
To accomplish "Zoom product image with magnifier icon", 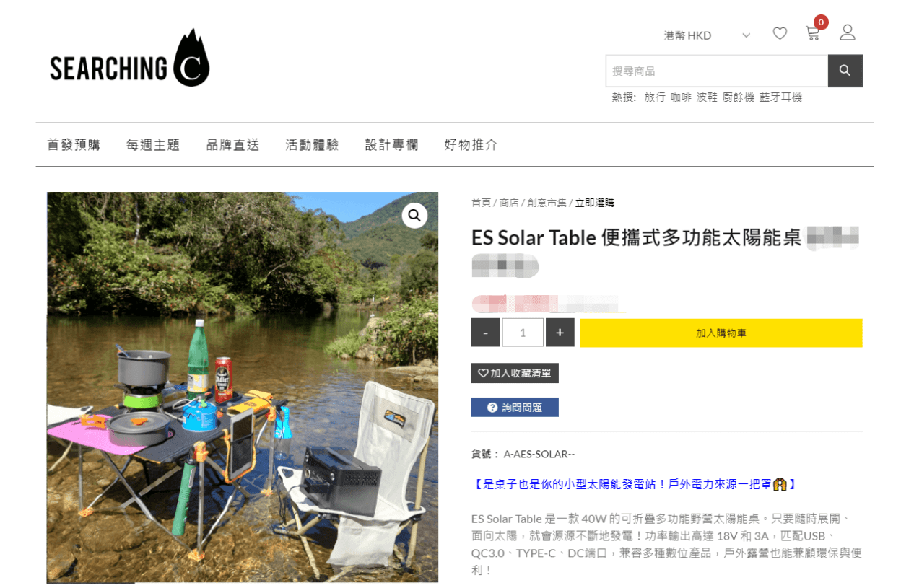I will click(415, 215).
